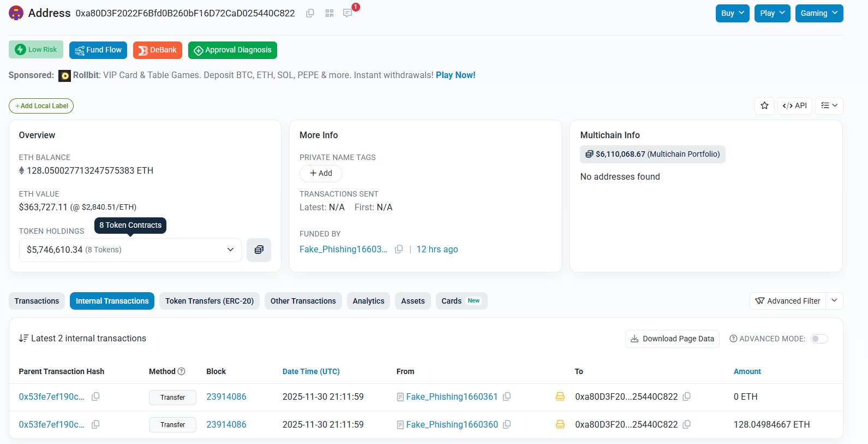Open the Buy dropdown menu
868x444 pixels.
733,13
